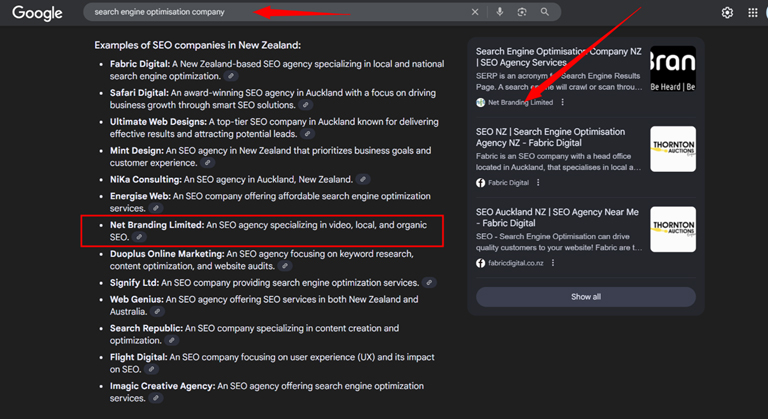Open more options for Net Branding Limited source

tap(562, 102)
